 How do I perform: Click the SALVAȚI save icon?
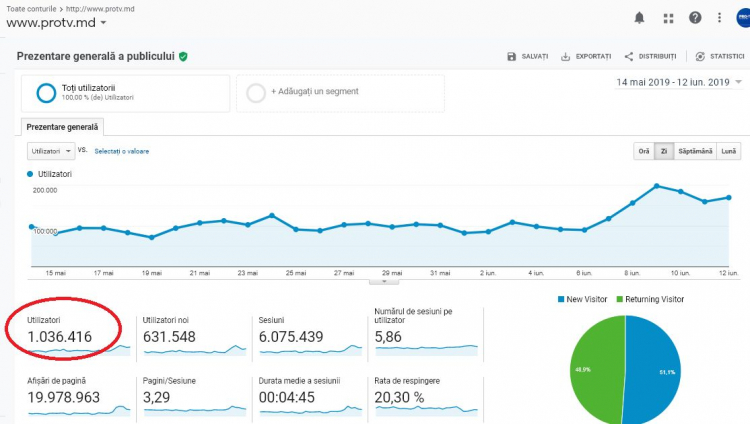[x=511, y=56]
